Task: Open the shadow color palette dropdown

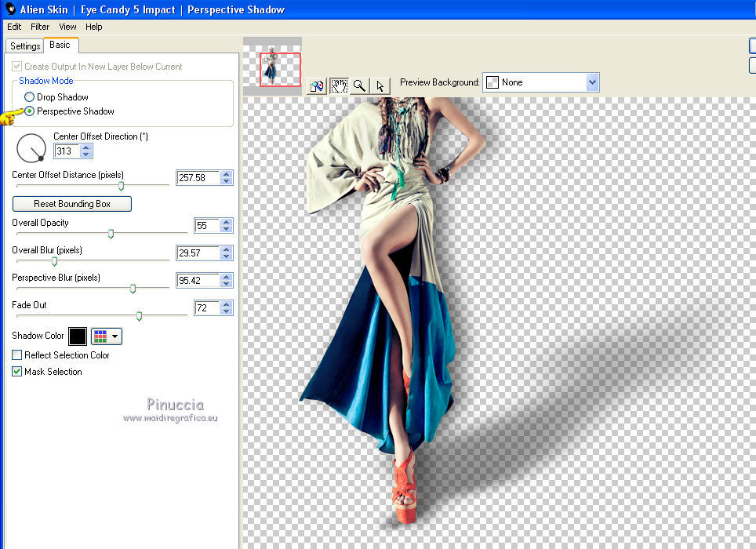Action: 107,336
